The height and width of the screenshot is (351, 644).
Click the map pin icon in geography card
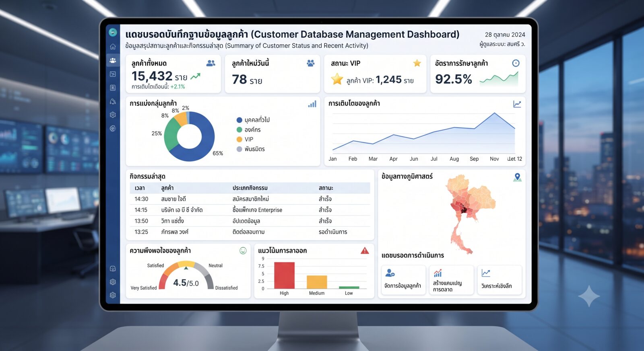tap(518, 177)
